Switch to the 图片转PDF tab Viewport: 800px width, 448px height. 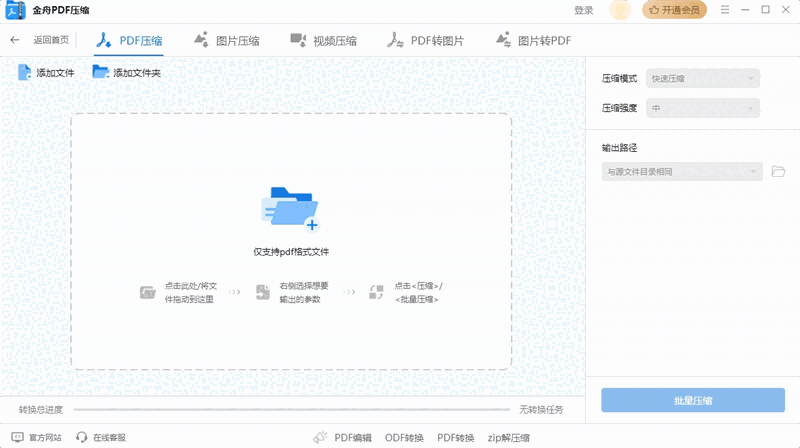[x=534, y=40]
